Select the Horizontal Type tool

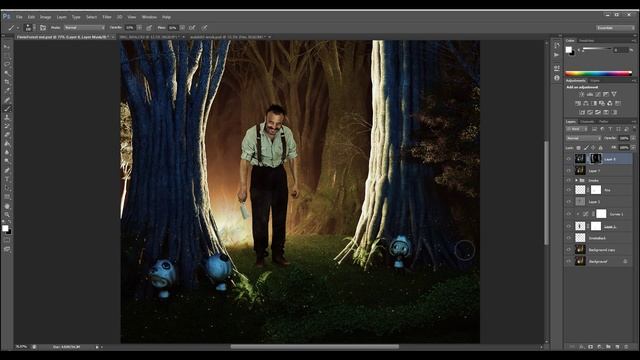pos(7,179)
